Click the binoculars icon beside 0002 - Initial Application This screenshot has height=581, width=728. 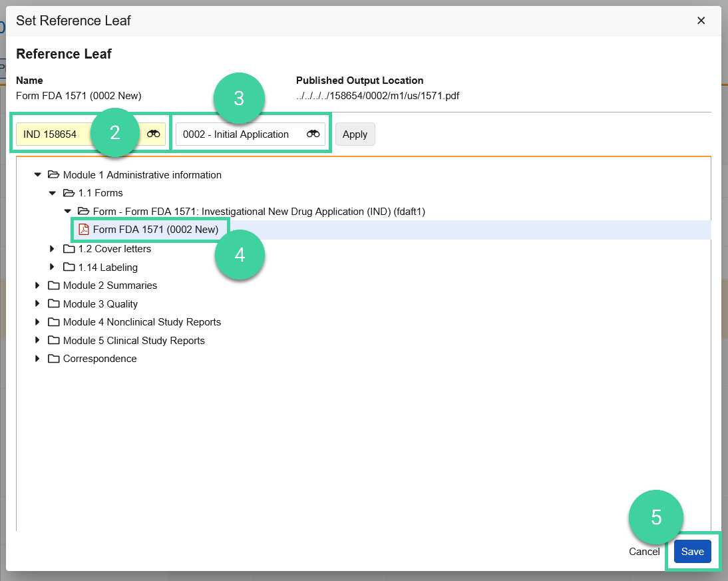pyautogui.click(x=313, y=134)
